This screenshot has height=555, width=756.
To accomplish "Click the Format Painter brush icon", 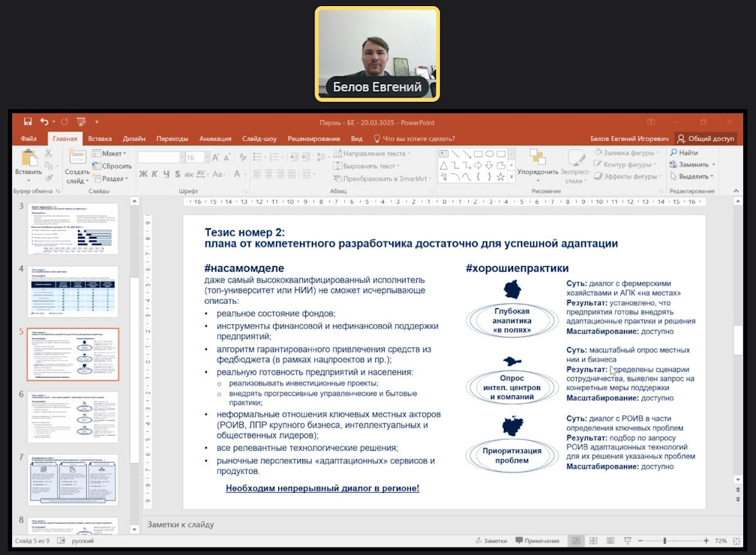I will coord(49,178).
